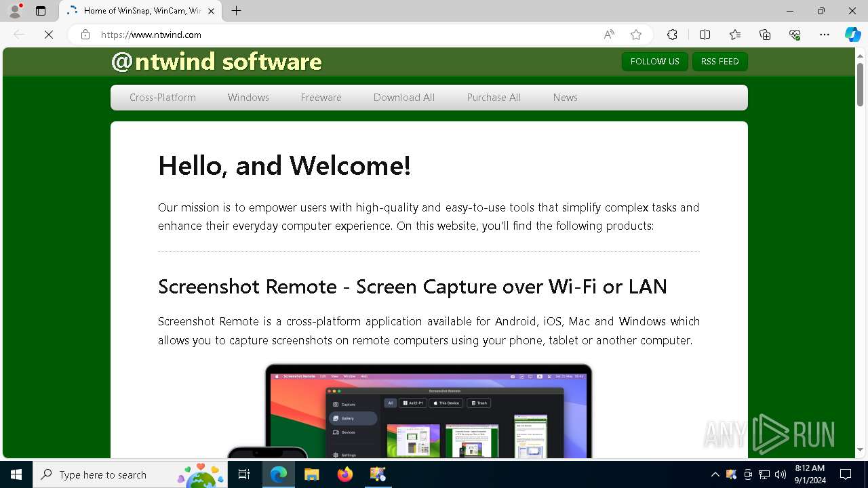
Task: Open the Windows menu item
Action: tap(248, 98)
